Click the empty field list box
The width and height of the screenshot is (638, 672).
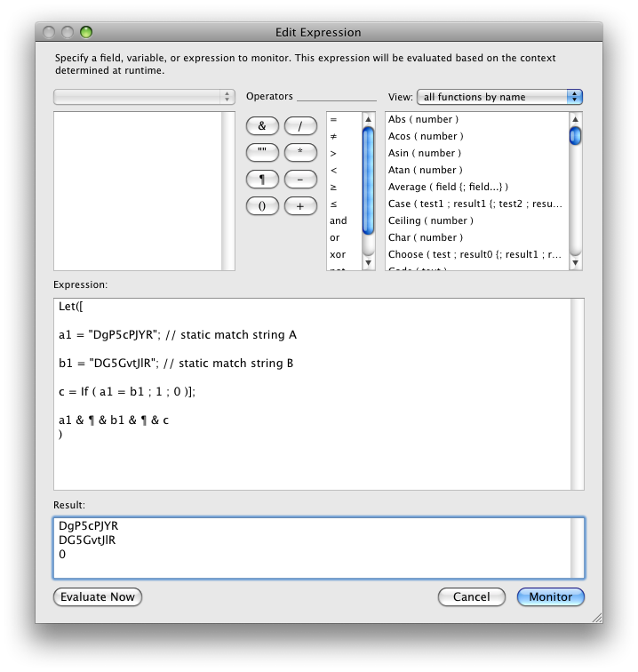pyautogui.click(x=144, y=191)
